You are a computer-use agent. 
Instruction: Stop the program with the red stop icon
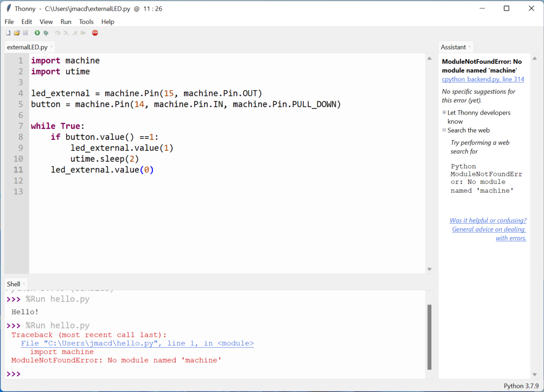coord(95,32)
